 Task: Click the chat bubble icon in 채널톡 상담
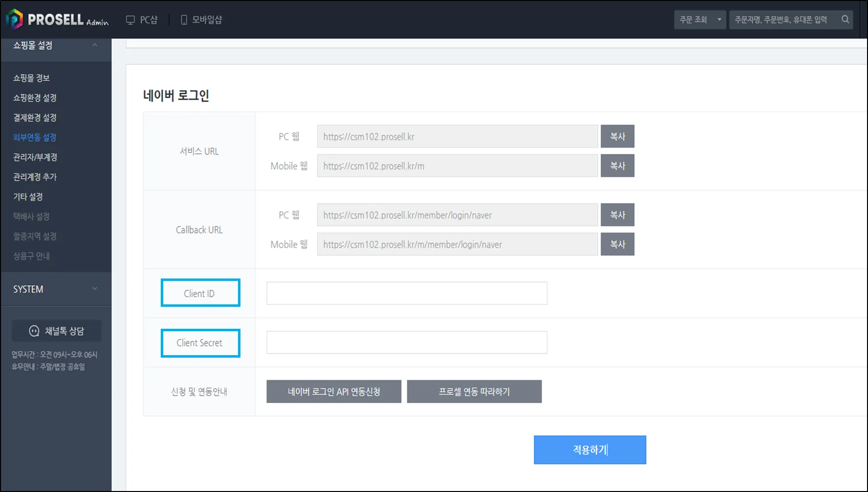[x=34, y=331]
